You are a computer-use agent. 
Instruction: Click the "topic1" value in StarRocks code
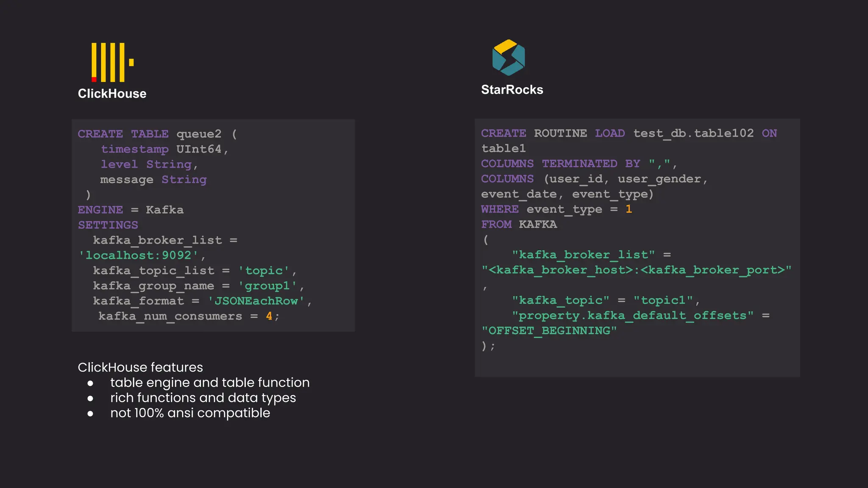pyautogui.click(x=663, y=300)
